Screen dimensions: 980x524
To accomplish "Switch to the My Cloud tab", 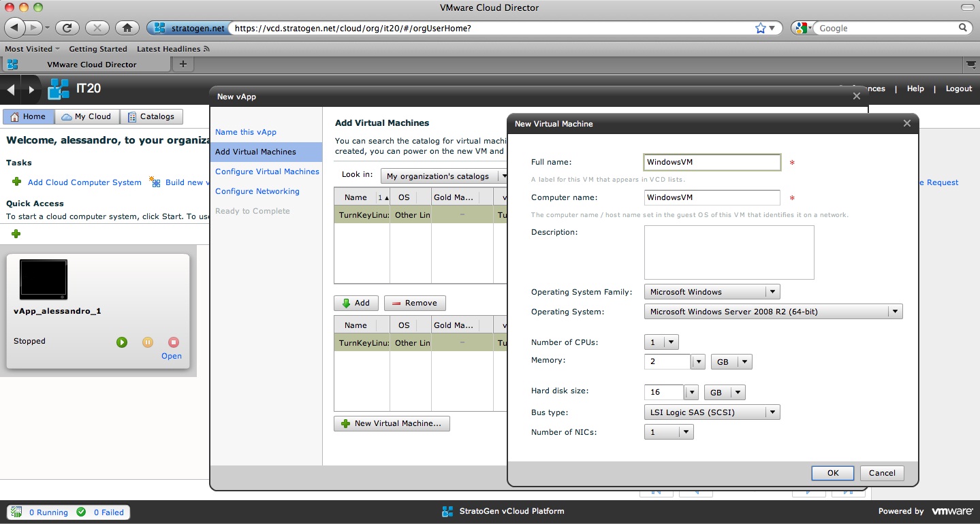I will [x=86, y=116].
